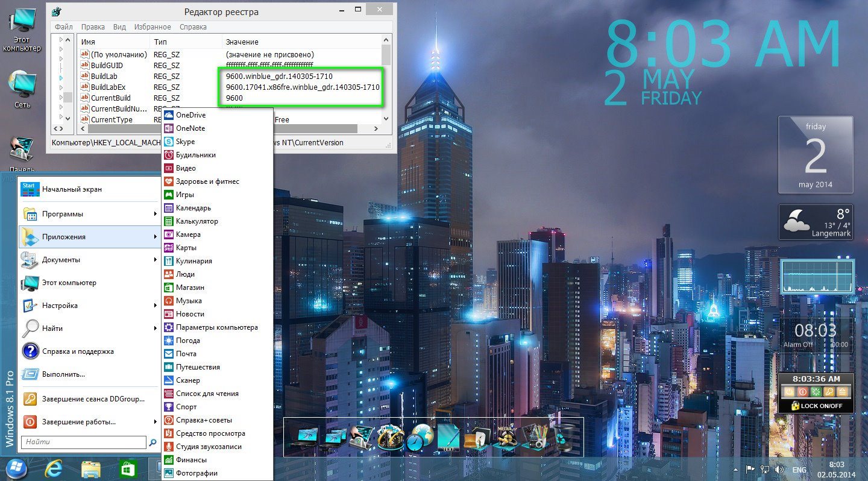Click Завершение работы in the start menu
Screen dimensions: 868x481
[89, 422]
